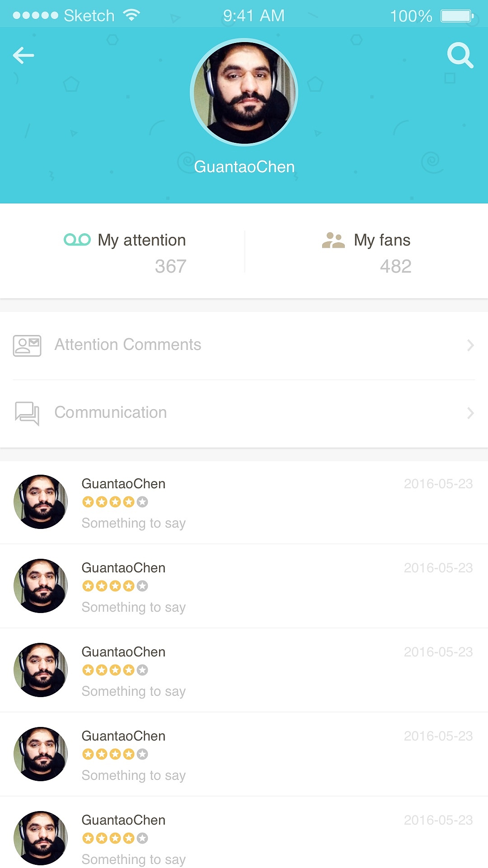Click the My fans people icon
This screenshot has width=488, height=868.
(333, 240)
